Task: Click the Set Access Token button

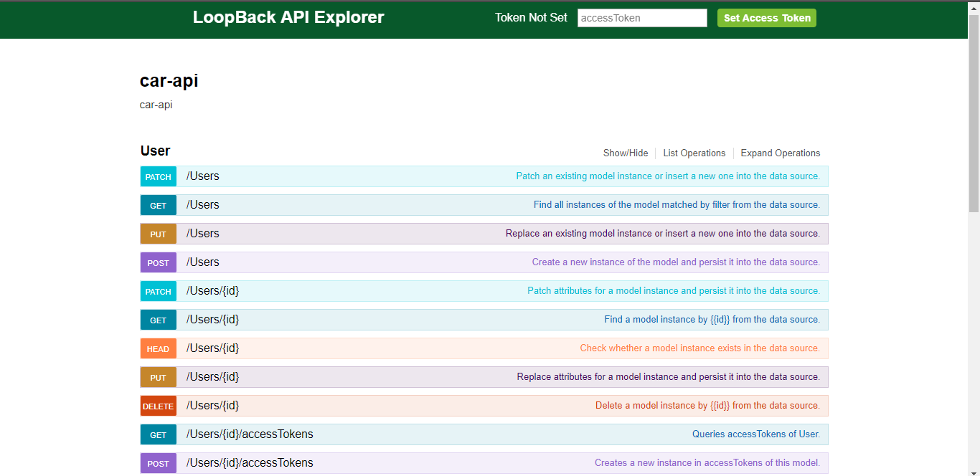Action: (767, 18)
